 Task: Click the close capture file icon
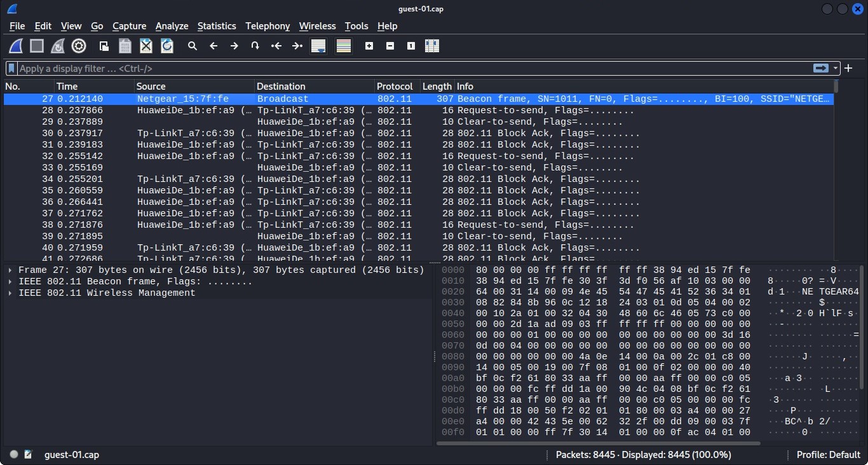point(146,46)
